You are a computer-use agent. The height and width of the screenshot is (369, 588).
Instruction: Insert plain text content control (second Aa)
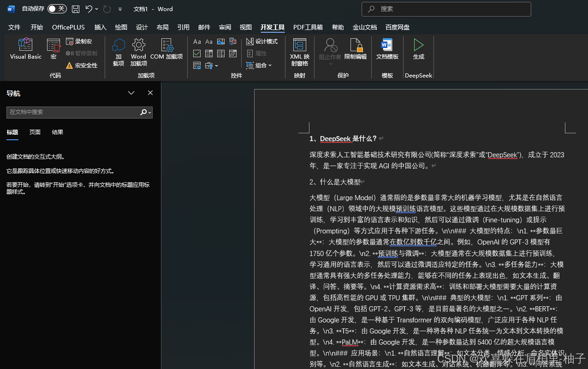pos(209,42)
